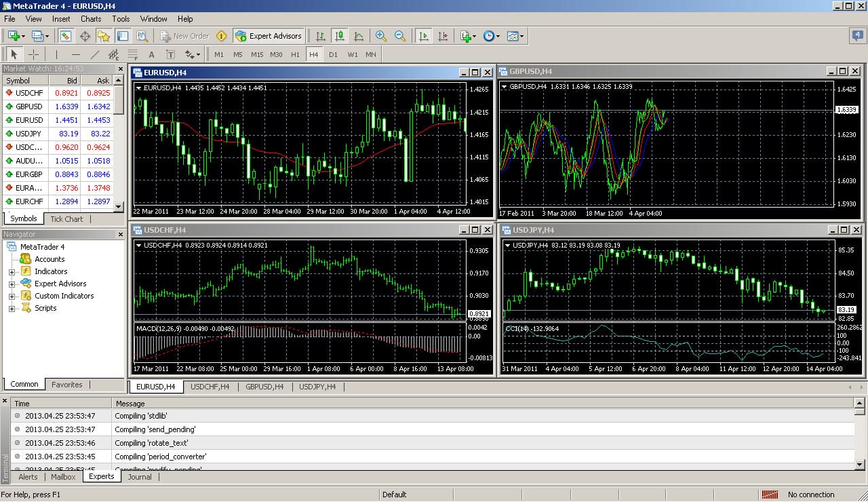
Task: Select GBPUSD row in Market Watch
Action: tap(28, 107)
